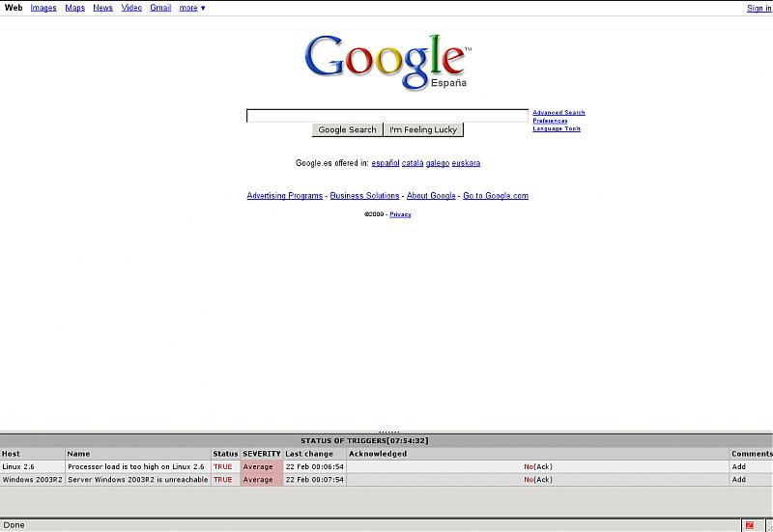The image size is (773, 532).
Task: Select the Windows 2003R2 host cell
Action: tap(33, 479)
